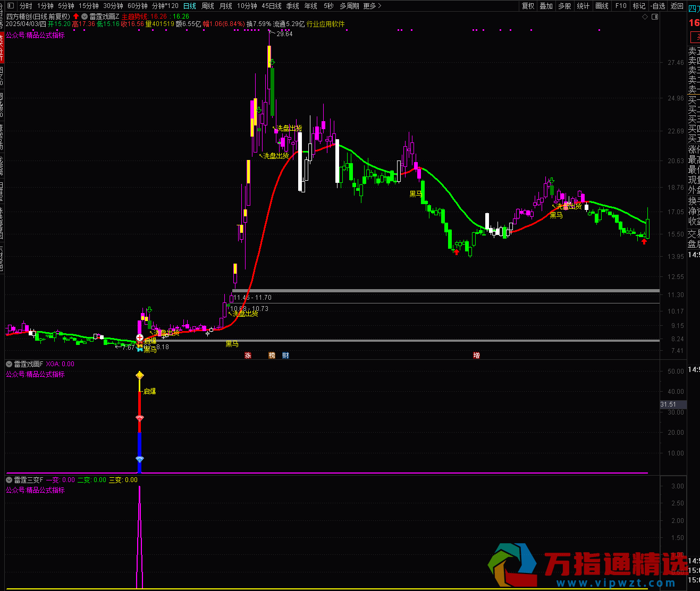Click the 涨 event marker icon
This screenshot has height=591, width=700.
click(248, 355)
